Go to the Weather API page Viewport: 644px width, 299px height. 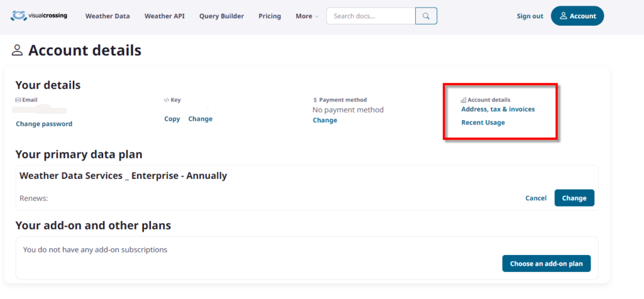(164, 16)
